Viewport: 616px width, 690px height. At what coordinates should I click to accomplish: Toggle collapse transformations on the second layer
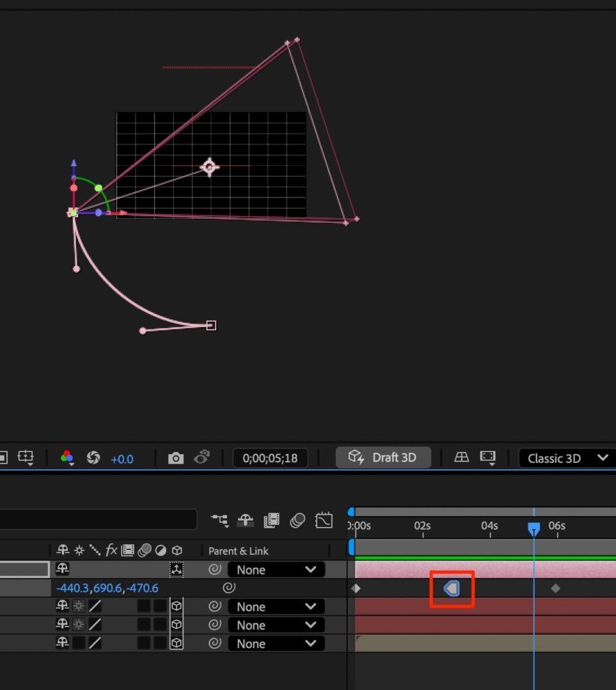point(79,606)
